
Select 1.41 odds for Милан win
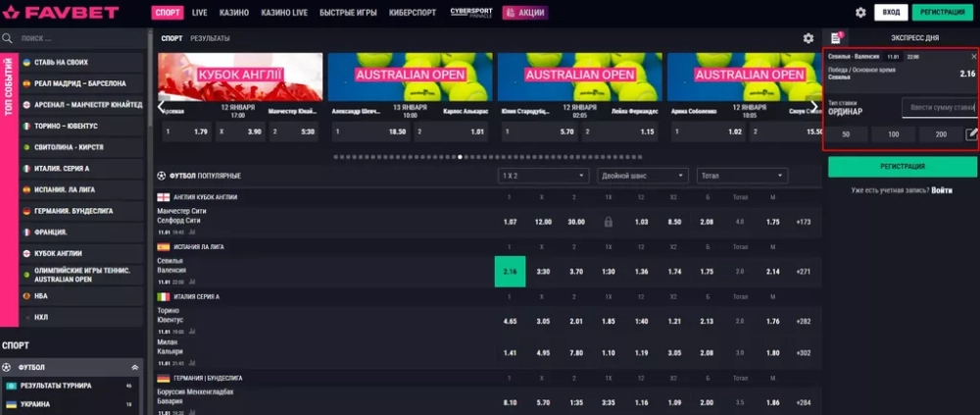tap(510, 353)
